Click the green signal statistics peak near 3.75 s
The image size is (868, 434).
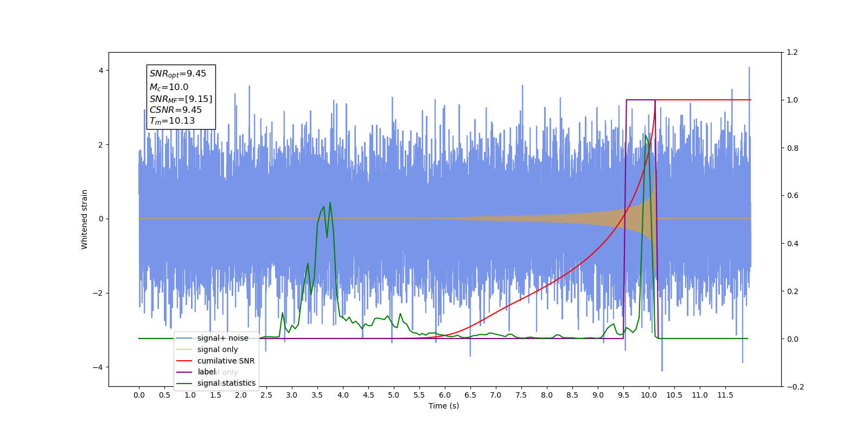pyautogui.click(x=330, y=203)
